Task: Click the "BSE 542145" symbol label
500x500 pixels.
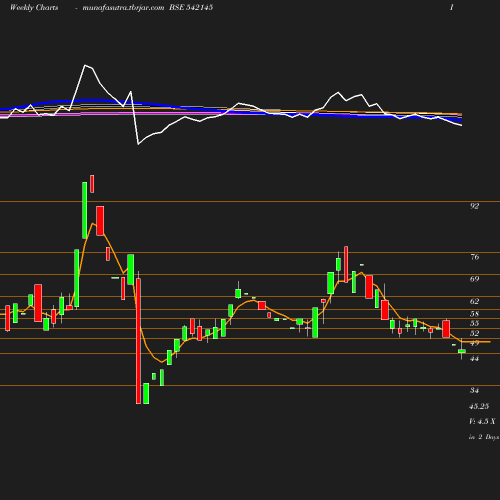Action: 191,7
